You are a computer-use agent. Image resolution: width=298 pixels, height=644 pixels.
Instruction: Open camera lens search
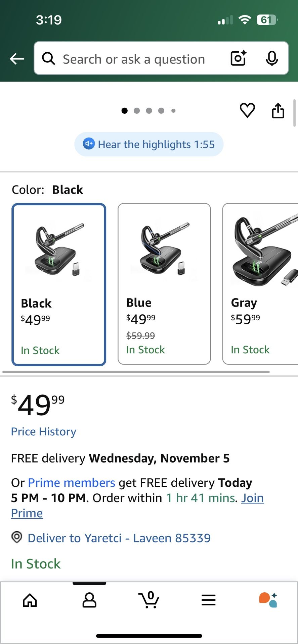(x=239, y=58)
